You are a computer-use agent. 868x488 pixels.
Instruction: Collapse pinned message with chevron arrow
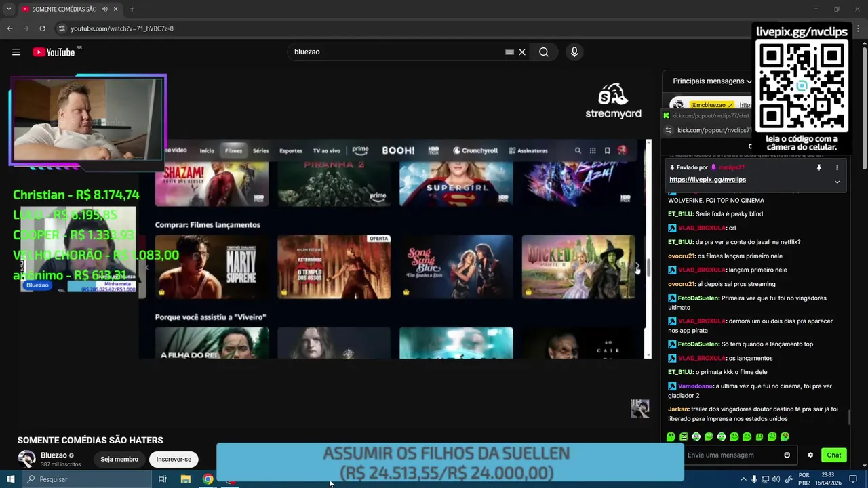837,182
